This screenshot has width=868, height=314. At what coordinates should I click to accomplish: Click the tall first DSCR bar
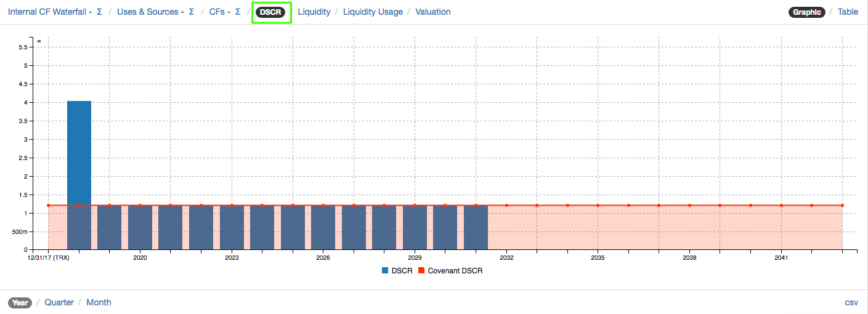coord(79,154)
